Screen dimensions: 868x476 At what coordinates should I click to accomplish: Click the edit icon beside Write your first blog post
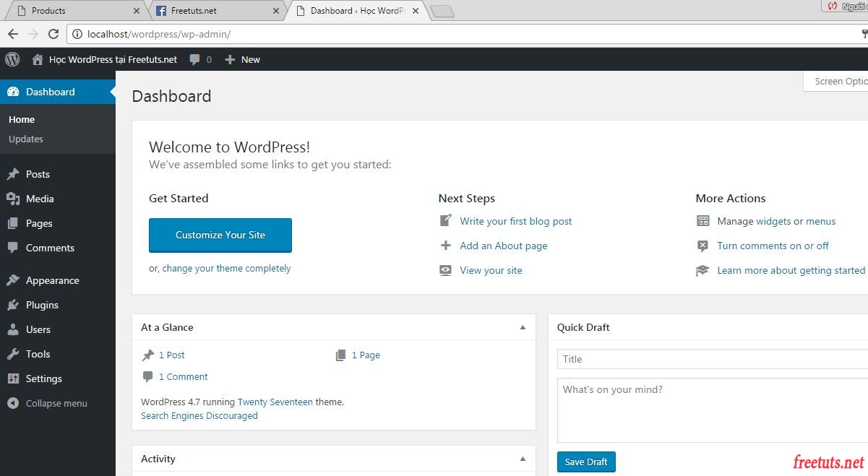pos(445,221)
